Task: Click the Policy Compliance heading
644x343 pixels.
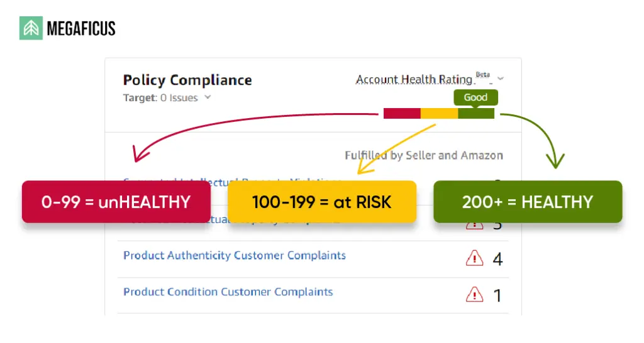Action: click(187, 80)
